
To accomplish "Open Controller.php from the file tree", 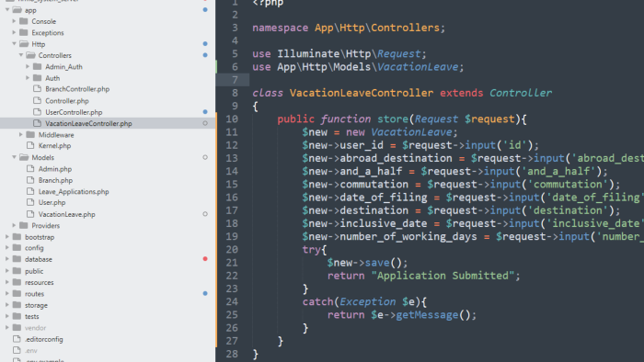I will click(67, 100).
